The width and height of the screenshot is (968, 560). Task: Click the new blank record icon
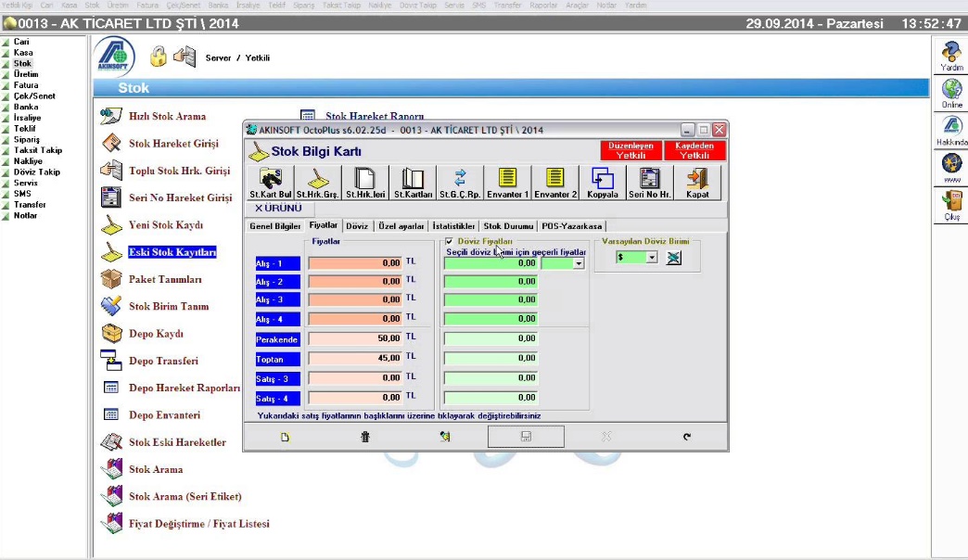point(286,437)
